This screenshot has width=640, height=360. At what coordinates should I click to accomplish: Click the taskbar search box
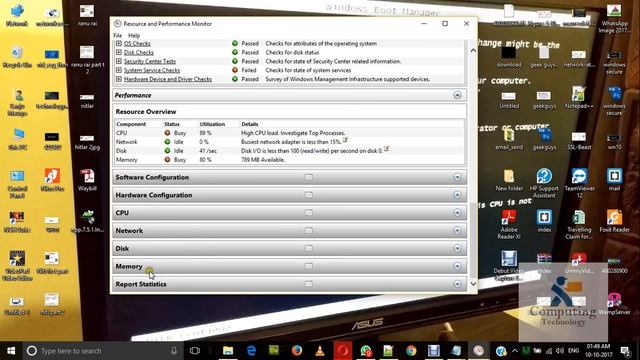pos(103,351)
